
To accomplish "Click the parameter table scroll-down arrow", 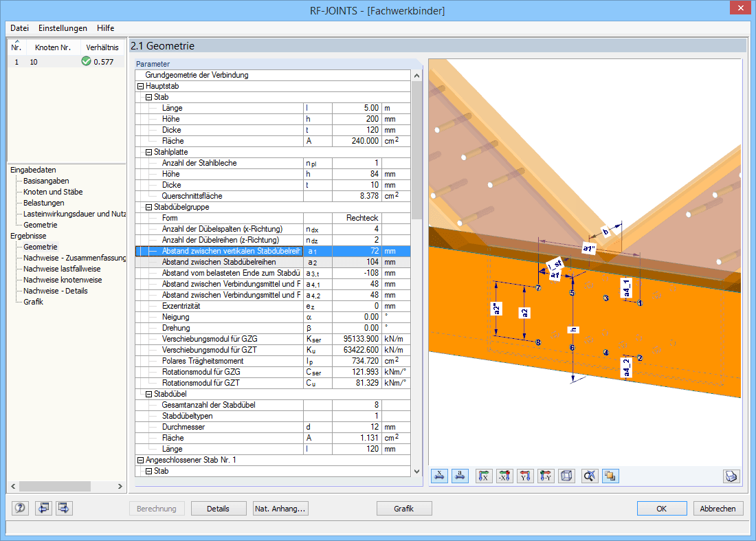I will (x=416, y=472).
